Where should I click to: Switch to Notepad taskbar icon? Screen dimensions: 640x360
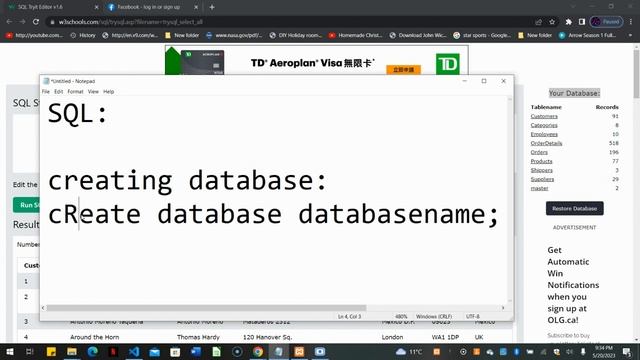coord(278,351)
